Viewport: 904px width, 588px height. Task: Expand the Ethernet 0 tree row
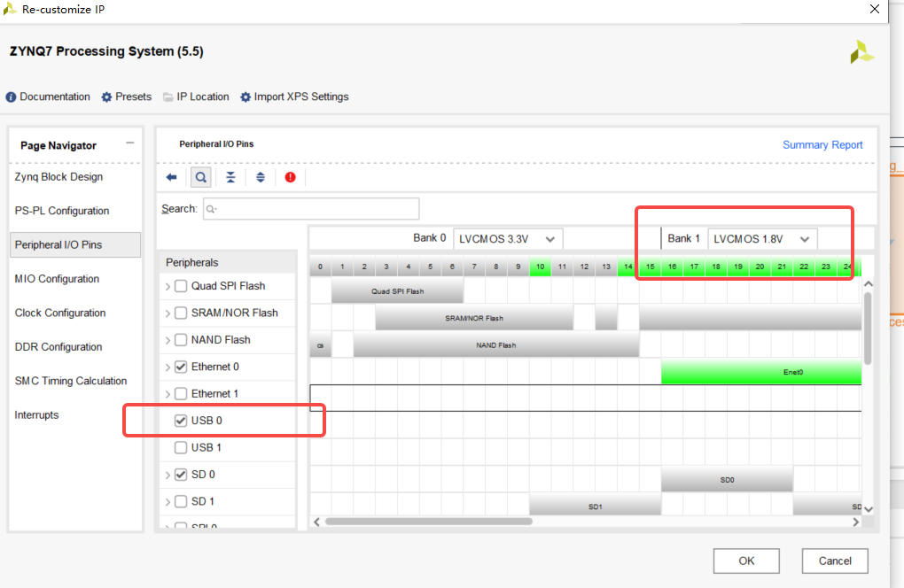pos(168,367)
